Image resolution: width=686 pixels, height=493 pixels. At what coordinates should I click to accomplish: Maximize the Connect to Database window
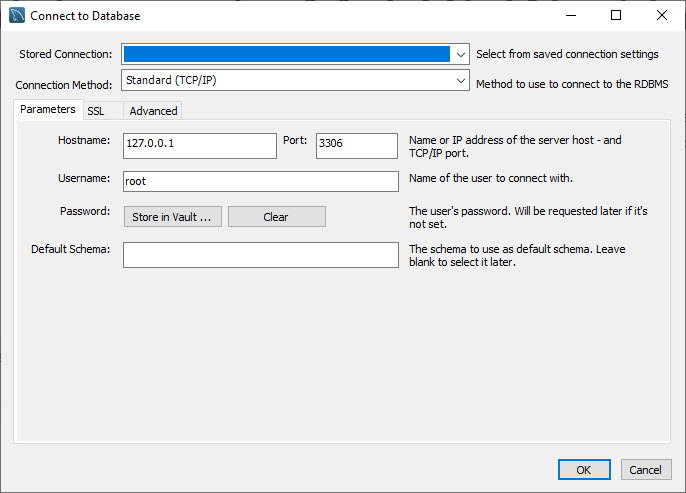[616, 15]
